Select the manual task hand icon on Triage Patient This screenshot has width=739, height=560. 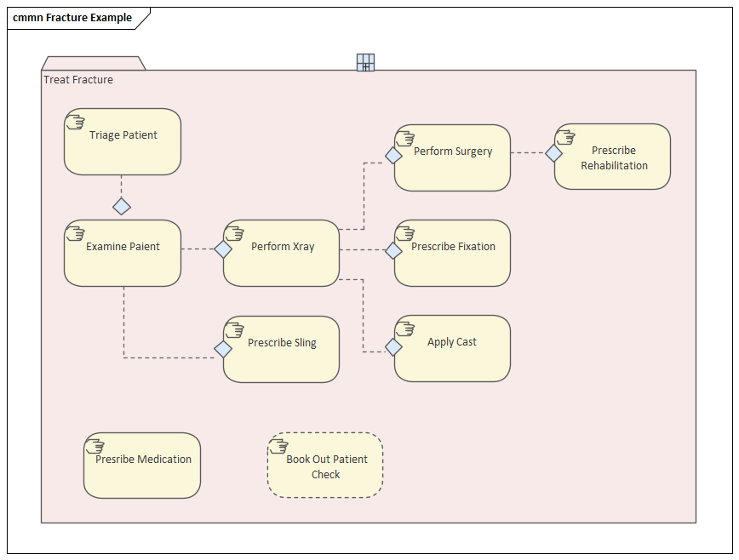tap(73, 123)
